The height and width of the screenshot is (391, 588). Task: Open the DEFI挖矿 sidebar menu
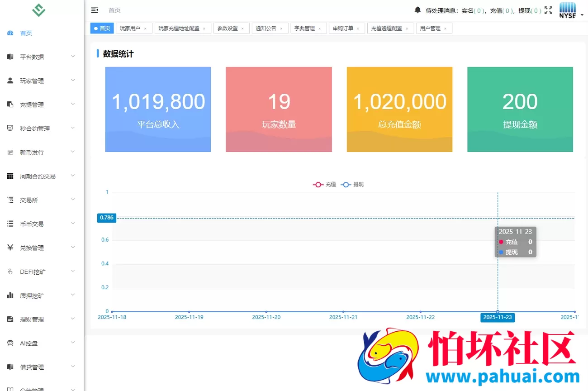pyautogui.click(x=42, y=272)
